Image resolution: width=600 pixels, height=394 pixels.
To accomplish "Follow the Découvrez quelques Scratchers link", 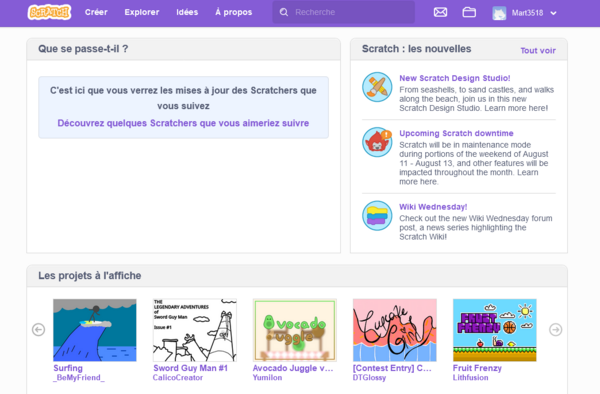I will tap(183, 123).
